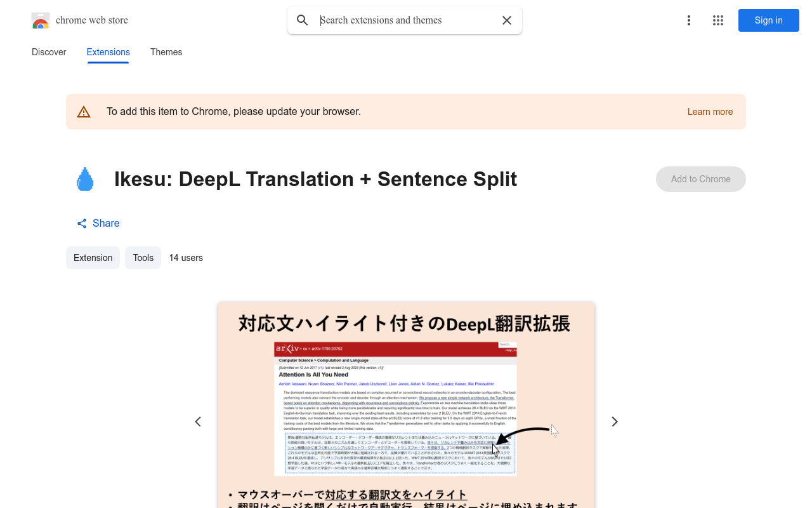This screenshot has width=812, height=508.
Task: Click the Tools category chip
Action: pos(143,258)
